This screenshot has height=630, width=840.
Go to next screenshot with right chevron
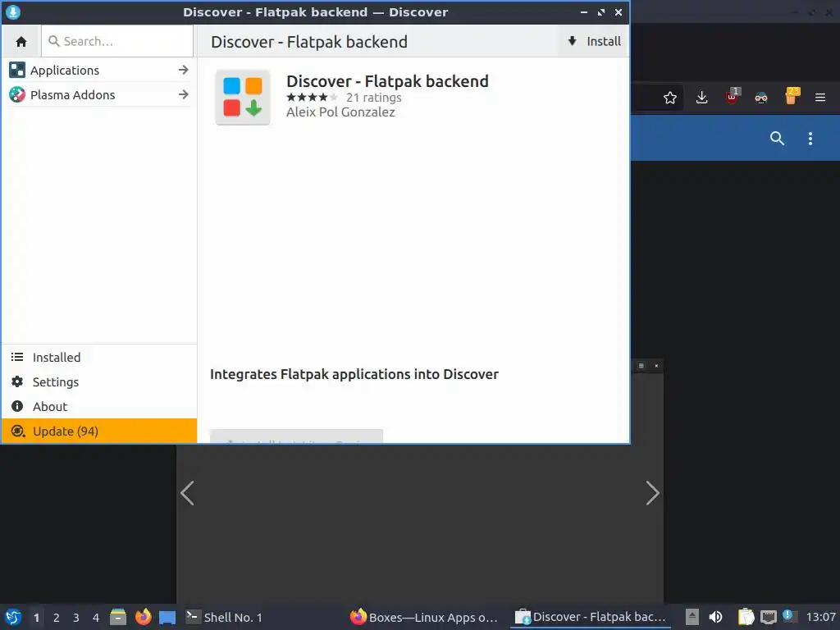[x=652, y=493]
